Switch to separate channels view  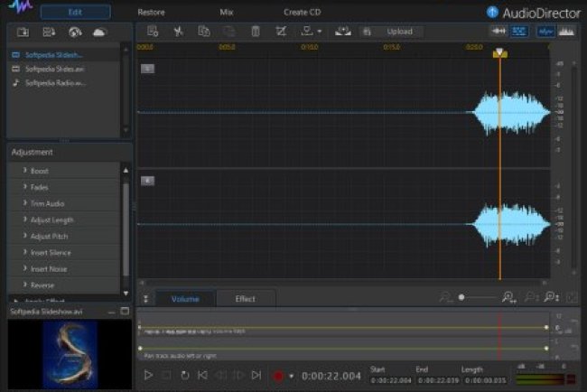click(x=519, y=32)
